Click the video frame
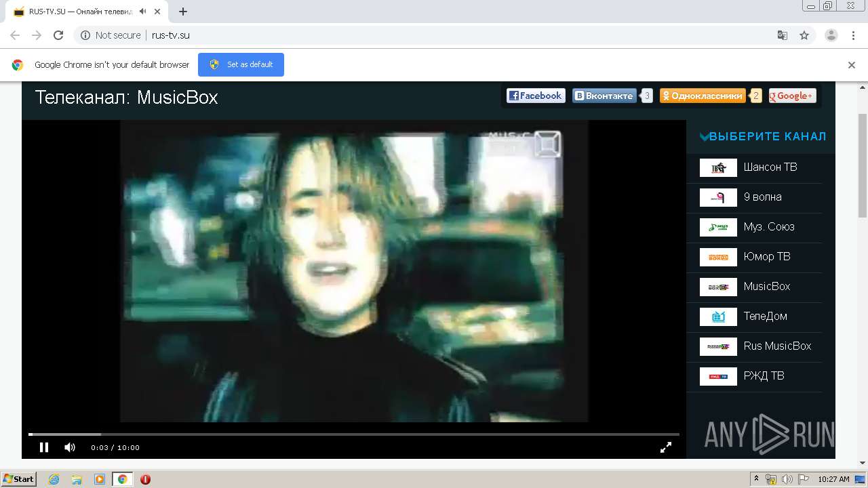 [x=354, y=272]
